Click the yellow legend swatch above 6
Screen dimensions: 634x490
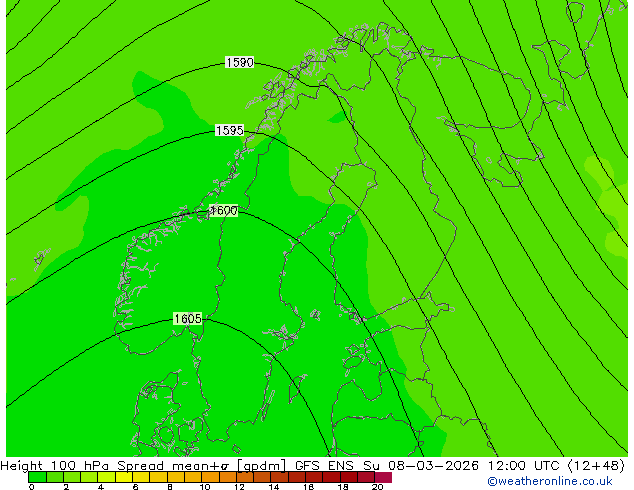click(141, 477)
